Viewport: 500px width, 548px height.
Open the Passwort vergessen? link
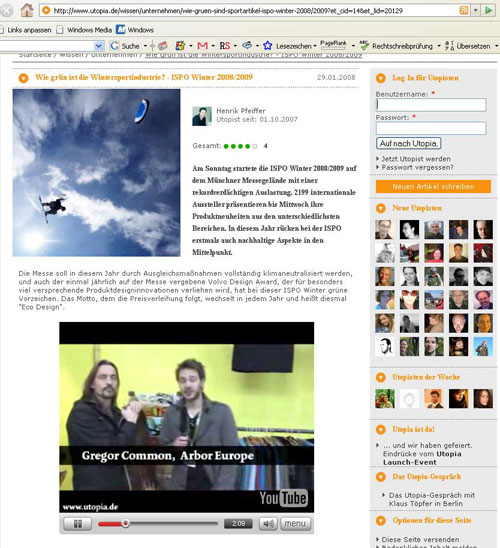point(417,167)
